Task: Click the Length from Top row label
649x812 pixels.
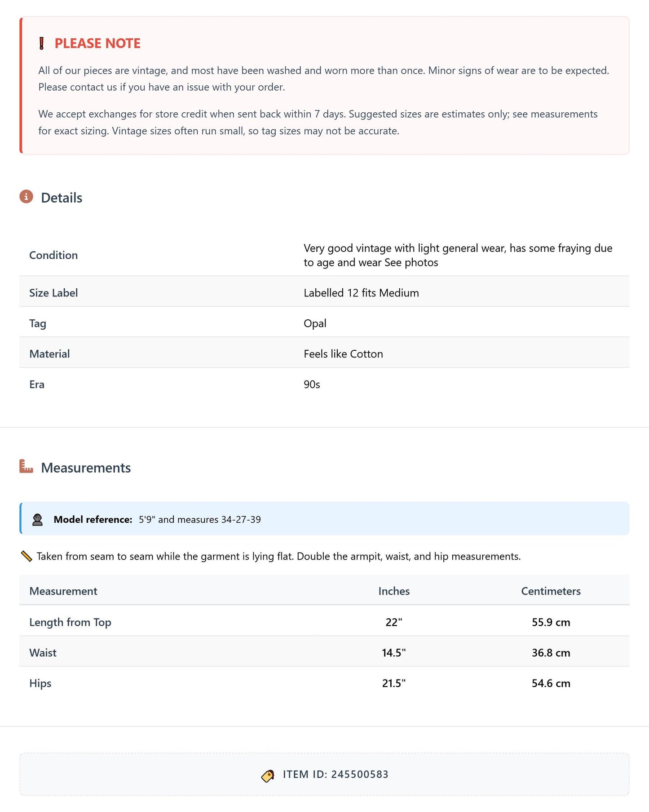Action: coord(70,622)
